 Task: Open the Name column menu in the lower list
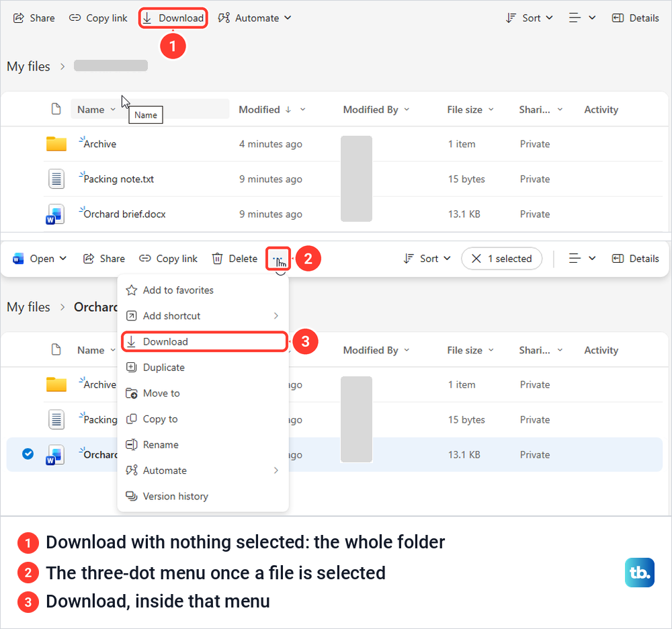click(x=96, y=351)
